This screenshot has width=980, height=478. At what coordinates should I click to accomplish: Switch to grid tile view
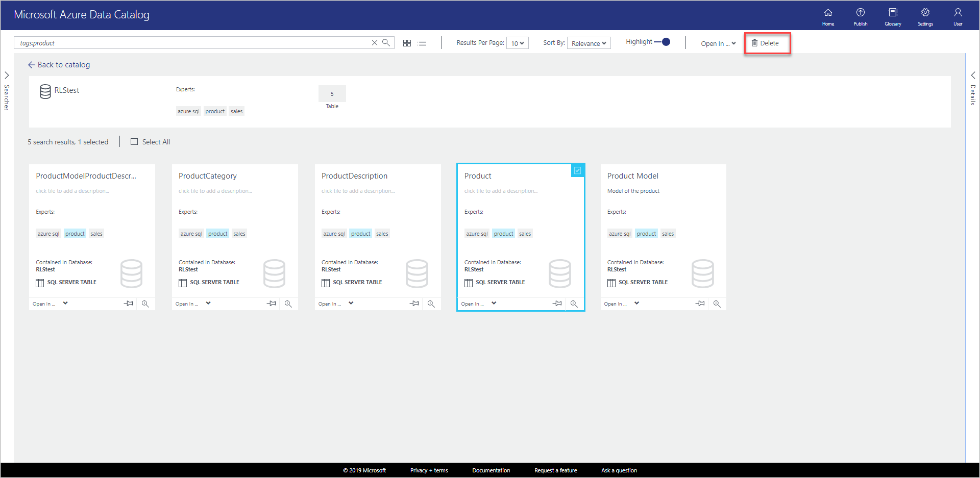407,43
